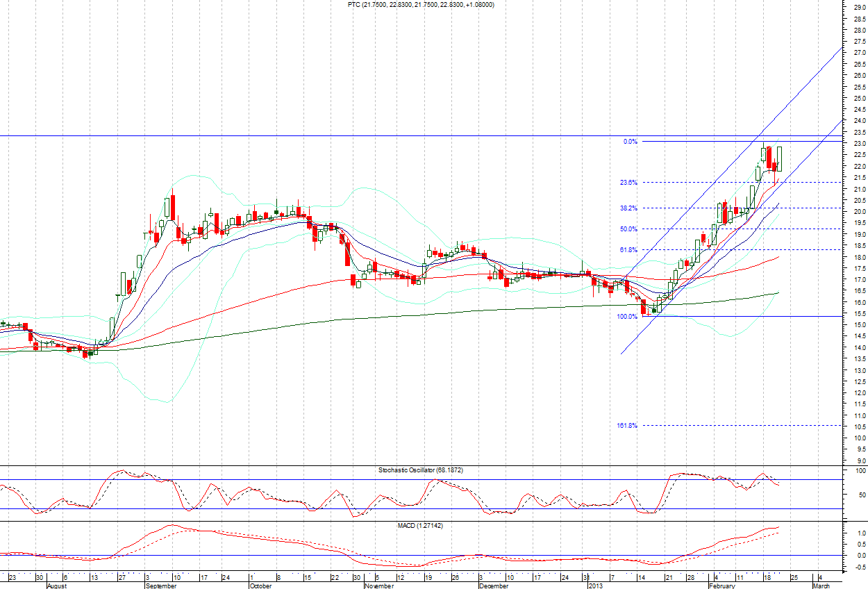The image size is (868, 589).
Task: Click the March label on date axis
Action: pyautogui.click(x=821, y=586)
